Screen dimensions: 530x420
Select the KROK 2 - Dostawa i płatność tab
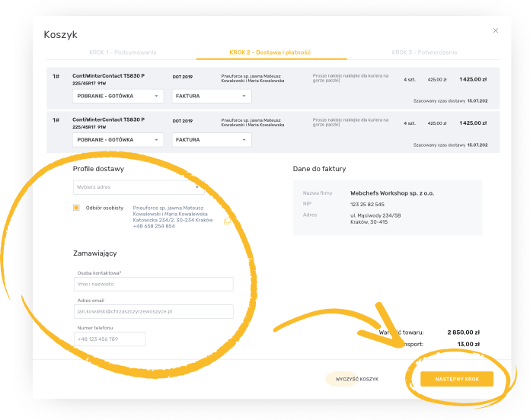pyautogui.click(x=270, y=52)
